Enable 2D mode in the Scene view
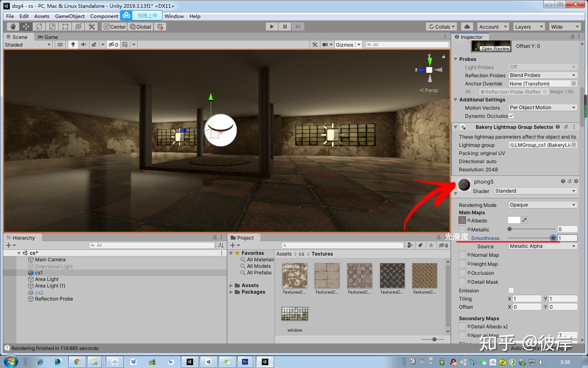Viewport: 588px width, 368px height. click(x=60, y=45)
